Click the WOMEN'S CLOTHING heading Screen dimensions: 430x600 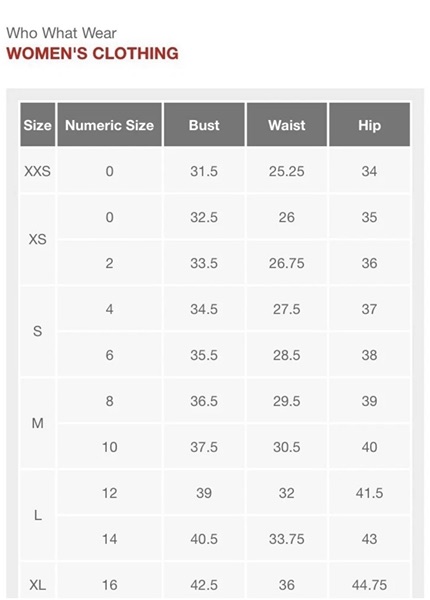93,53
